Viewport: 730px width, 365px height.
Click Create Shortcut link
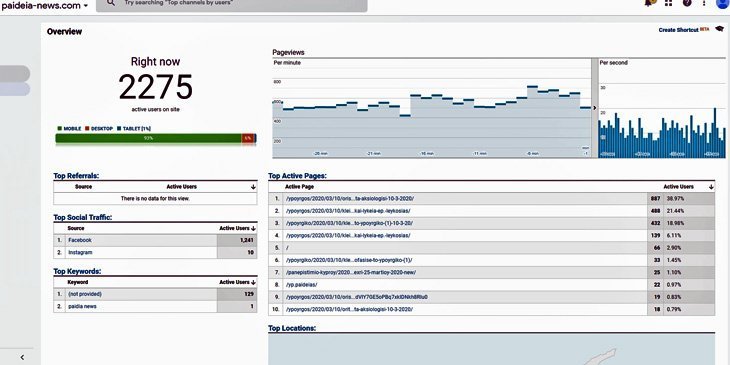[x=678, y=30]
